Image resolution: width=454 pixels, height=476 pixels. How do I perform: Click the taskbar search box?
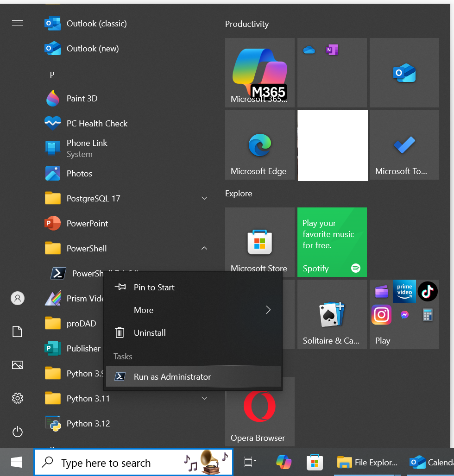[133, 462]
